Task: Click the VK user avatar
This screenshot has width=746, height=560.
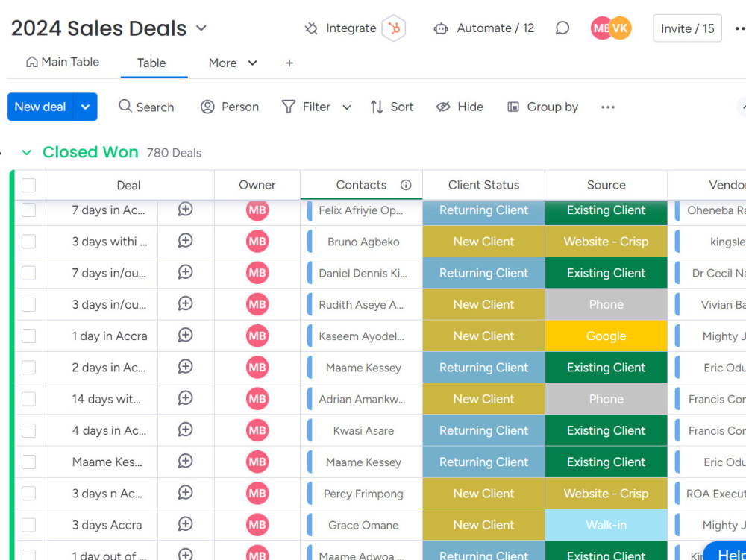Action: coord(620,28)
